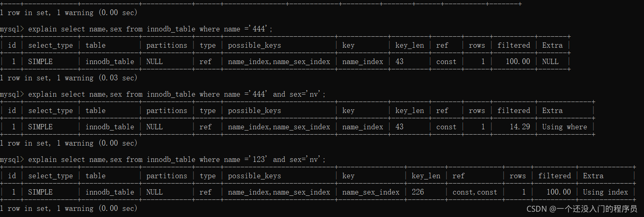
Task: Click the last '1 row in set' line
Action: [69, 208]
